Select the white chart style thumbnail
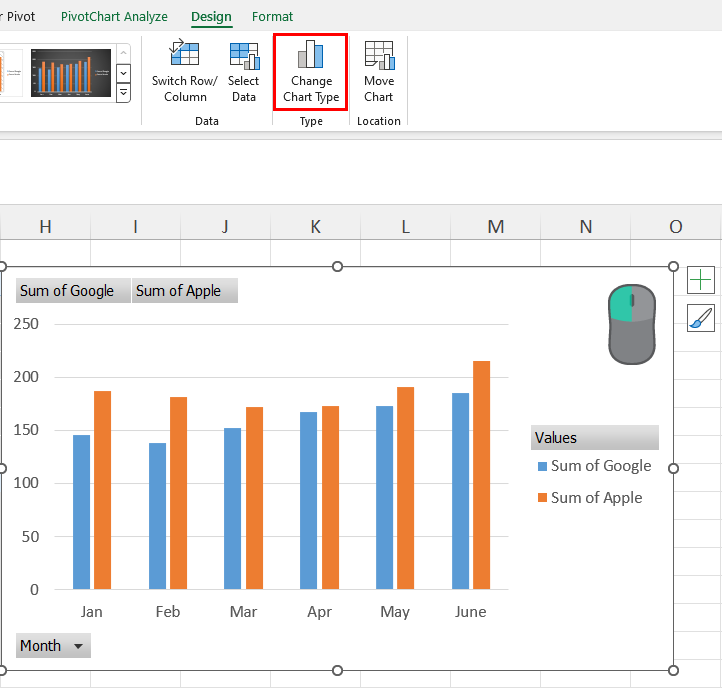722x688 pixels. 10,72
